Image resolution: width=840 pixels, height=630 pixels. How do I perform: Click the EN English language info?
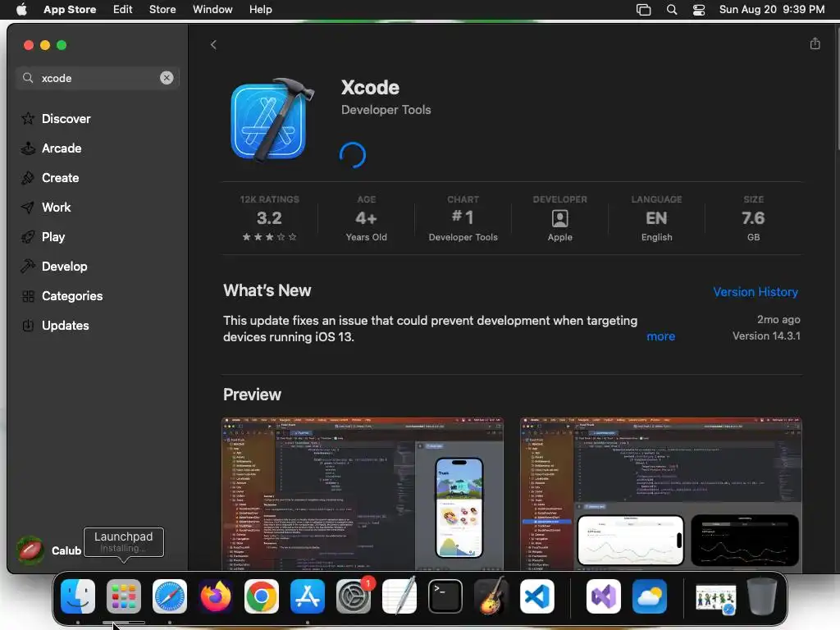[x=656, y=220]
